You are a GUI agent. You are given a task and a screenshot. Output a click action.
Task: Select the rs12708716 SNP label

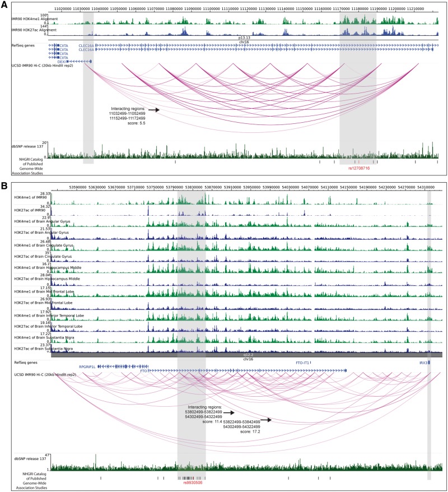359,168
